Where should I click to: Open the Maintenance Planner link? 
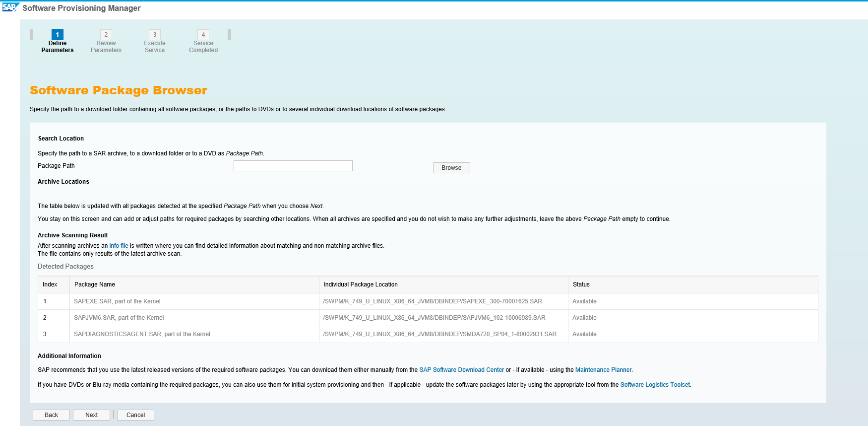click(x=604, y=370)
